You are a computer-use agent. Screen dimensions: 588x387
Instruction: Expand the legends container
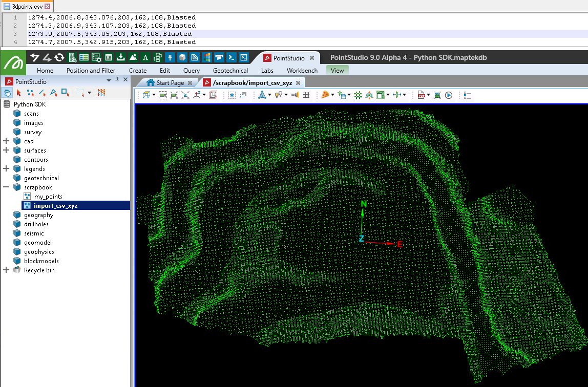(x=6, y=168)
